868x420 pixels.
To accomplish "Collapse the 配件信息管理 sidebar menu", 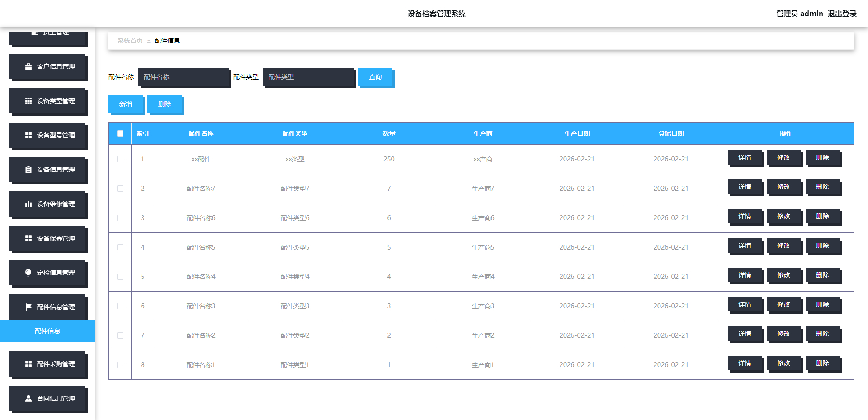I will [x=48, y=307].
